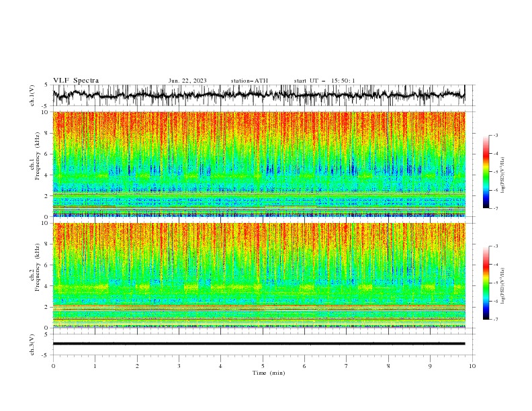Click the "9" time axis tick label
This screenshot has width=532, height=411.
[430, 366]
